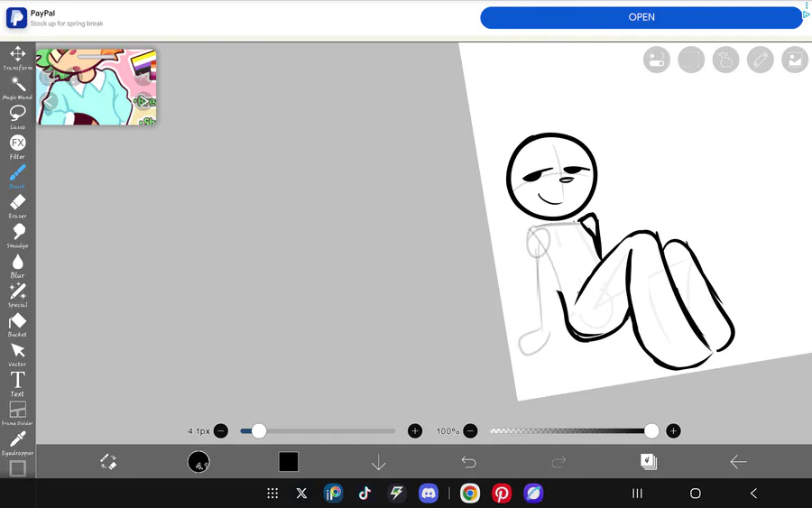Image resolution: width=812 pixels, height=508 pixels.
Task: Open the FX Filter tool
Action: [18, 147]
